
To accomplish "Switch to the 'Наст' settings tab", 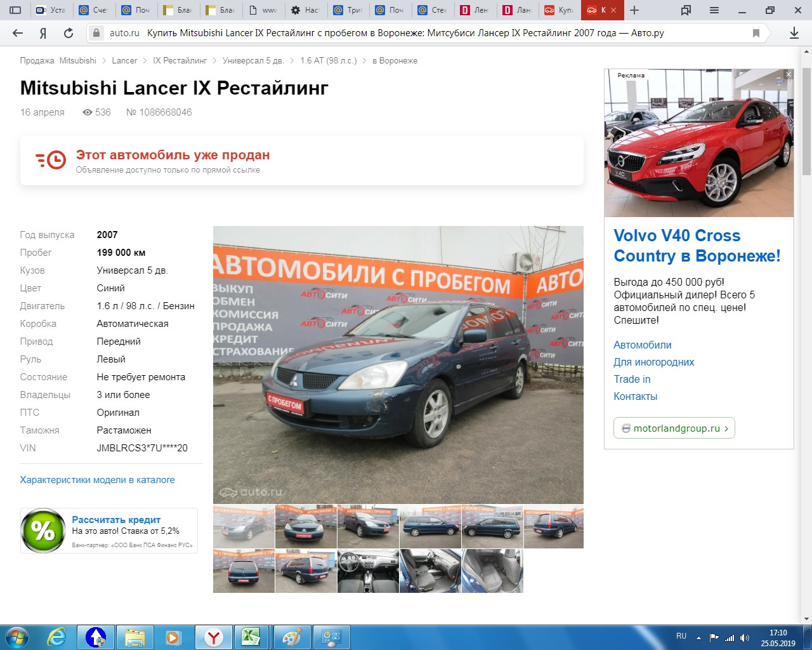I will 305,10.
